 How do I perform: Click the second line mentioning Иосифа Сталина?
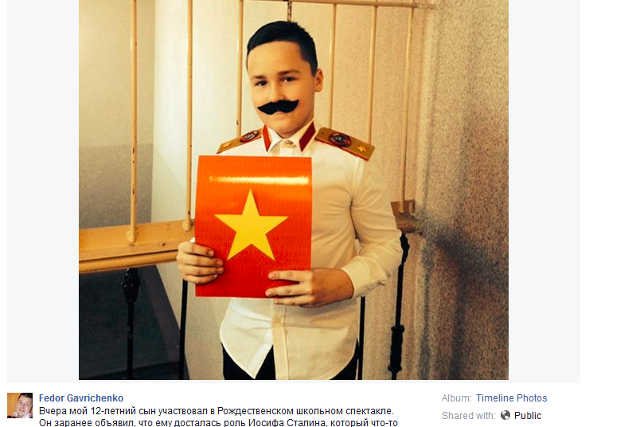point(218,423)
